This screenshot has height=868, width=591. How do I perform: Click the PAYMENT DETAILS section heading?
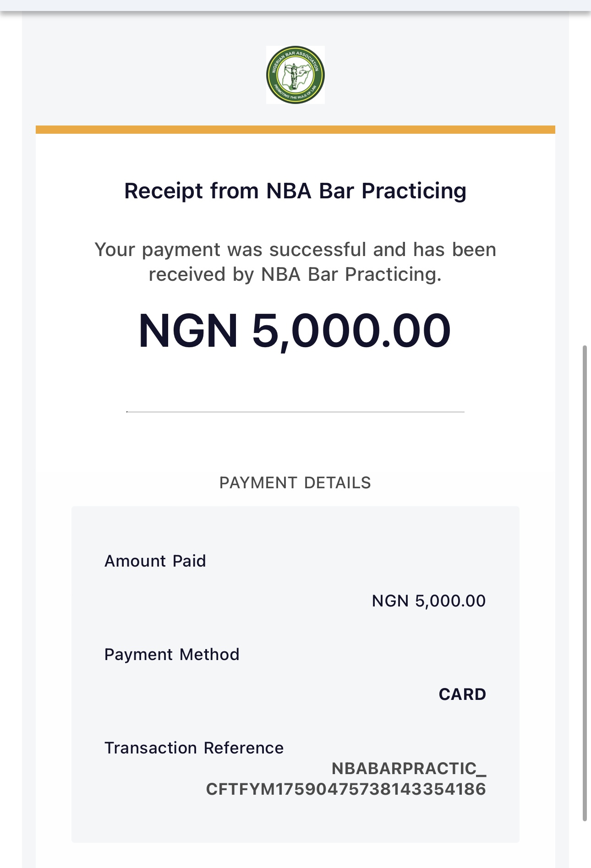(x=295, y=483)
